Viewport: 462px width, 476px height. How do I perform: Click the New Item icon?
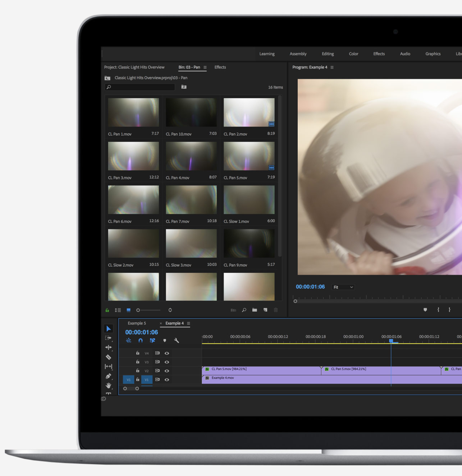click(x=265, y=310)
